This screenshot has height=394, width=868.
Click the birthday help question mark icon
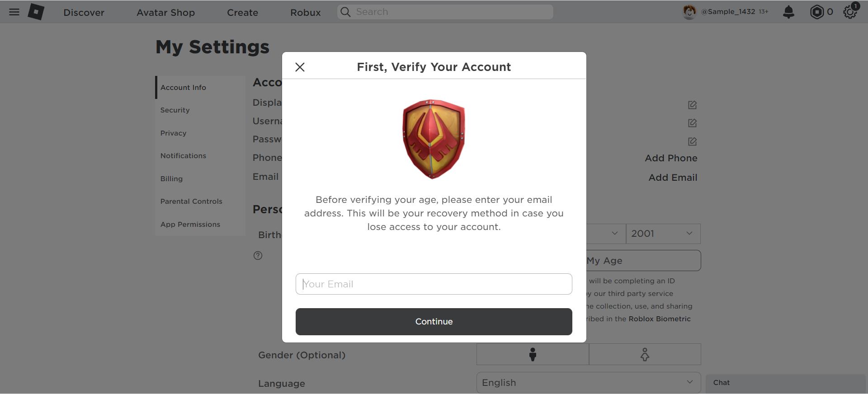(258, 256)
